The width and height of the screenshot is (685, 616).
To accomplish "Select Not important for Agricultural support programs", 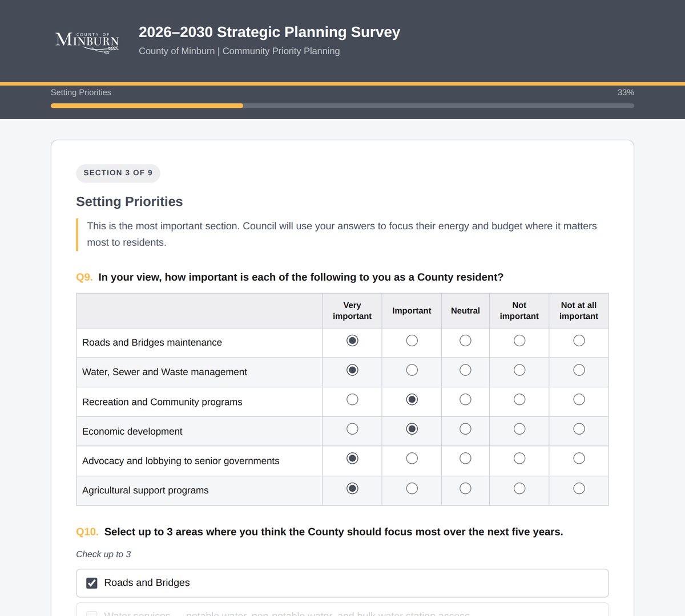I will click(x=519, y=488).
